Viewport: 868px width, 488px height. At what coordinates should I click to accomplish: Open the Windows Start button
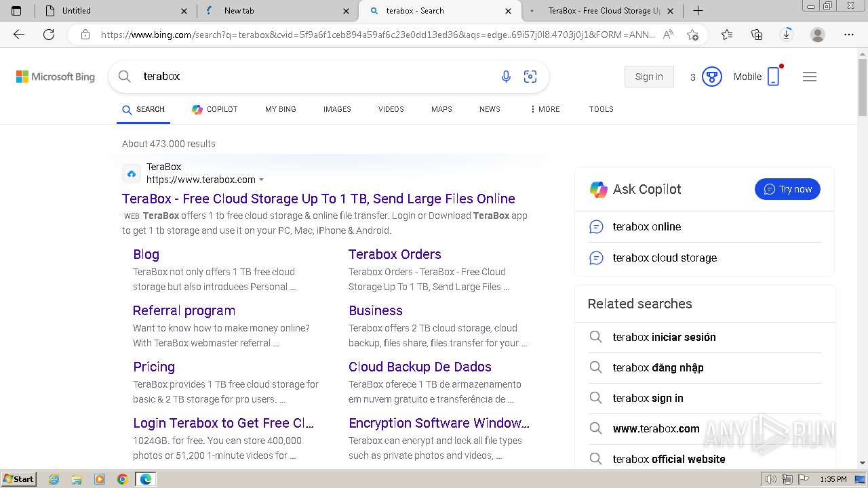tap(18, 479)
